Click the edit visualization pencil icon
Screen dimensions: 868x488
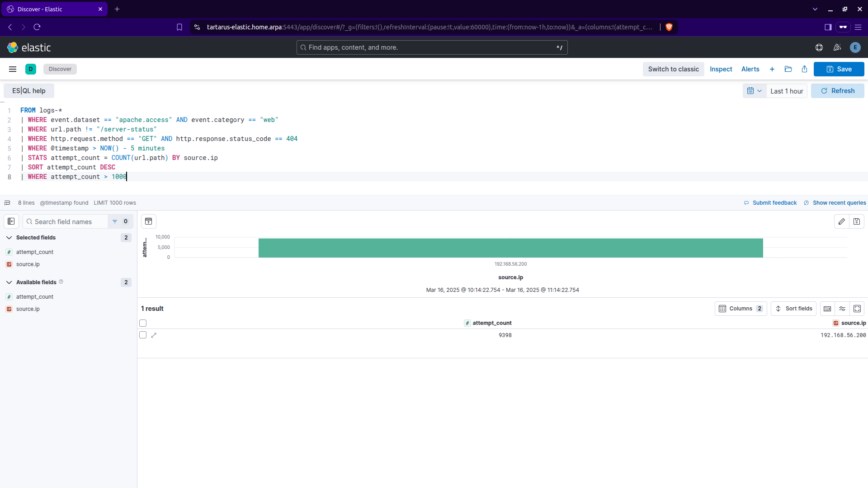tap(841, 221)
